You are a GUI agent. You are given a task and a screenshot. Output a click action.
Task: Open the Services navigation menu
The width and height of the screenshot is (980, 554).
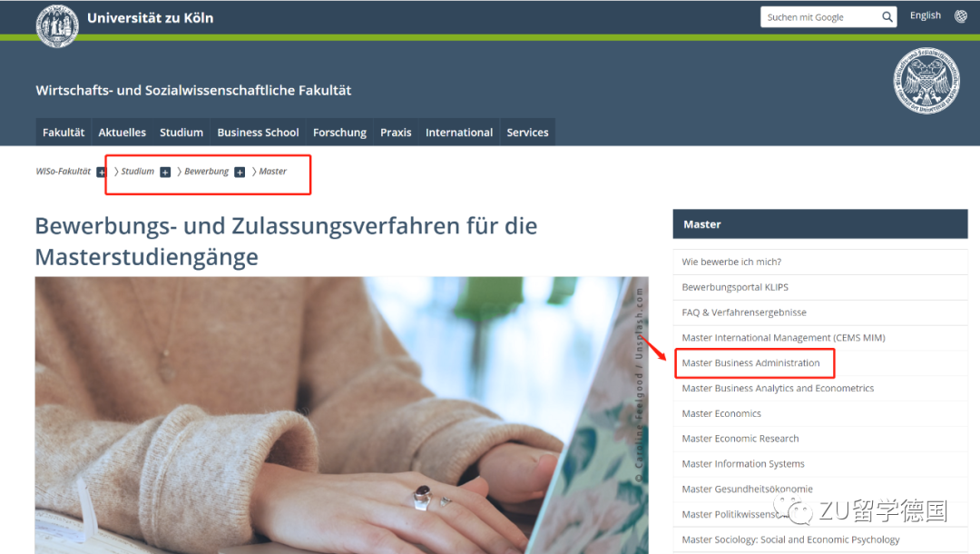(x=527, y=132)
